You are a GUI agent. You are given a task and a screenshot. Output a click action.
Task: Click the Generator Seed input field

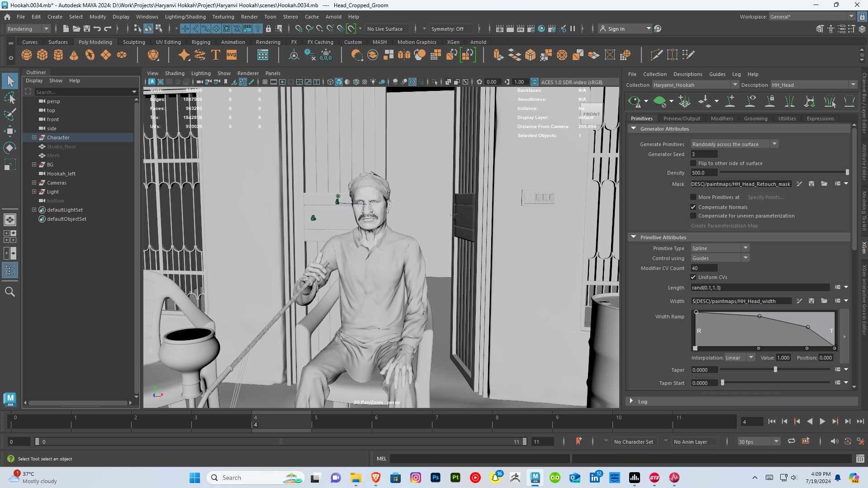[704, 154]
